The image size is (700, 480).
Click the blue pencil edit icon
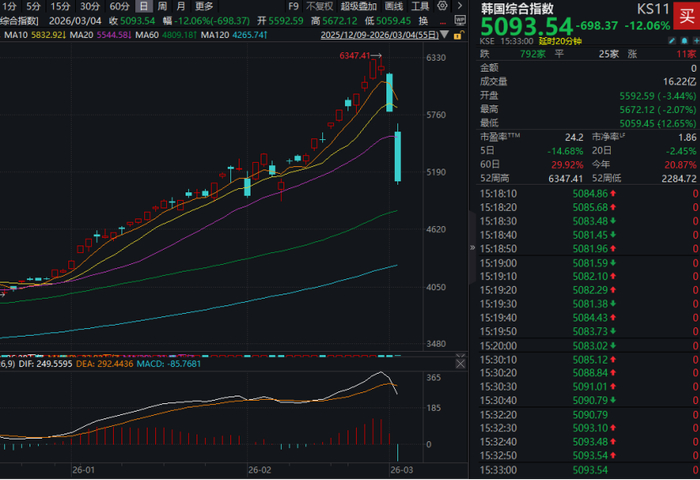tap(672, 41)
